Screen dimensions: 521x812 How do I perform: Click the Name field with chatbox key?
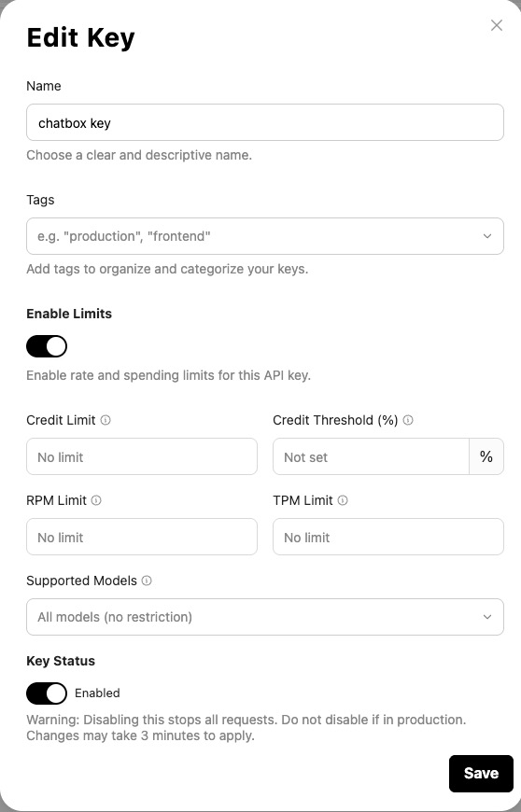pos(265,122)
